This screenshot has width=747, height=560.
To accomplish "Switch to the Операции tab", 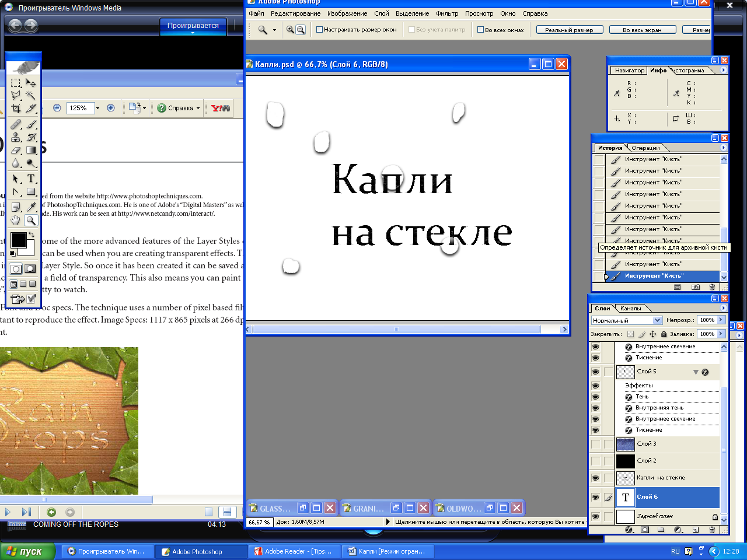I will [645, 148].
